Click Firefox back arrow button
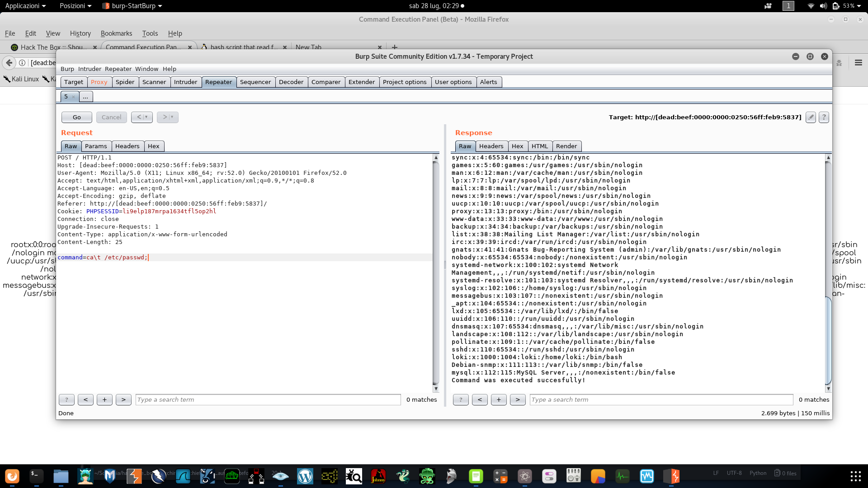868x488 pixels. pos(9,63)
